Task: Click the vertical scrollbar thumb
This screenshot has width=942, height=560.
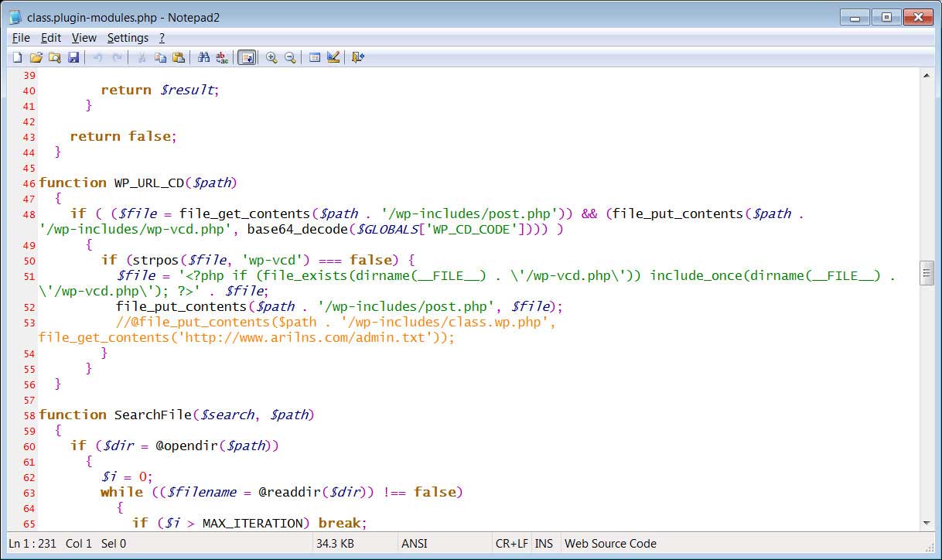Action: [927, 273]
